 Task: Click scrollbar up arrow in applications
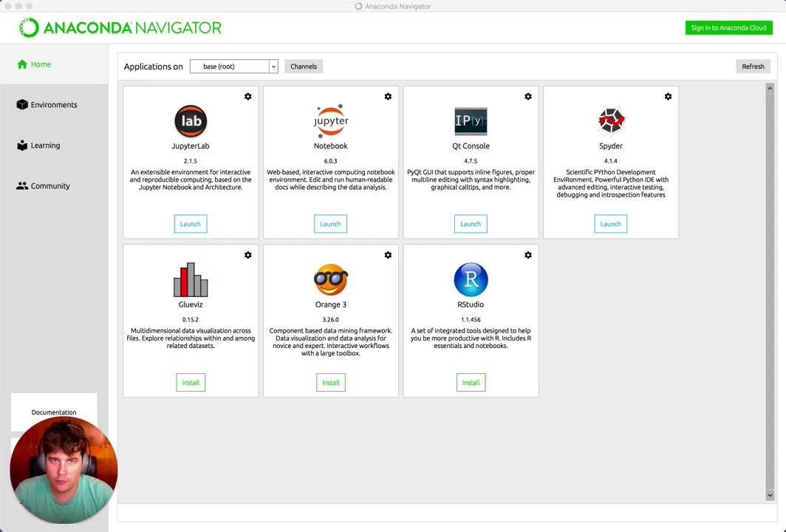pos(770,88)
